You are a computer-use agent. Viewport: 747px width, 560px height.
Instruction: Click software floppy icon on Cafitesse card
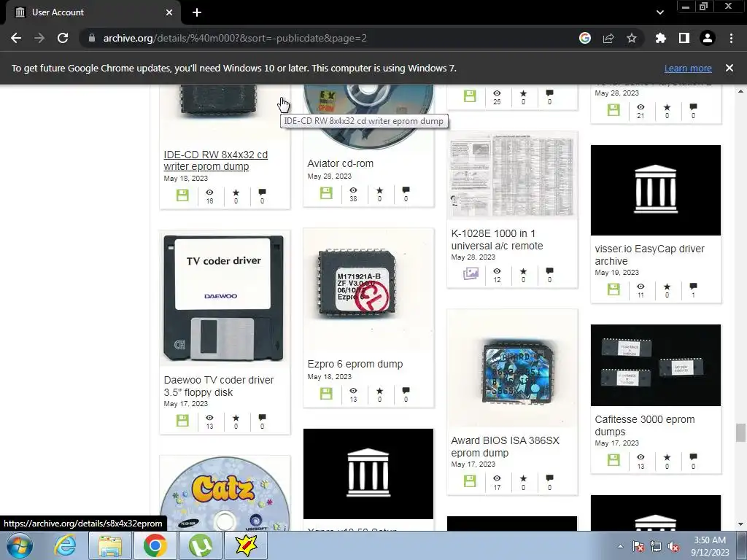(x=614, y=460)
